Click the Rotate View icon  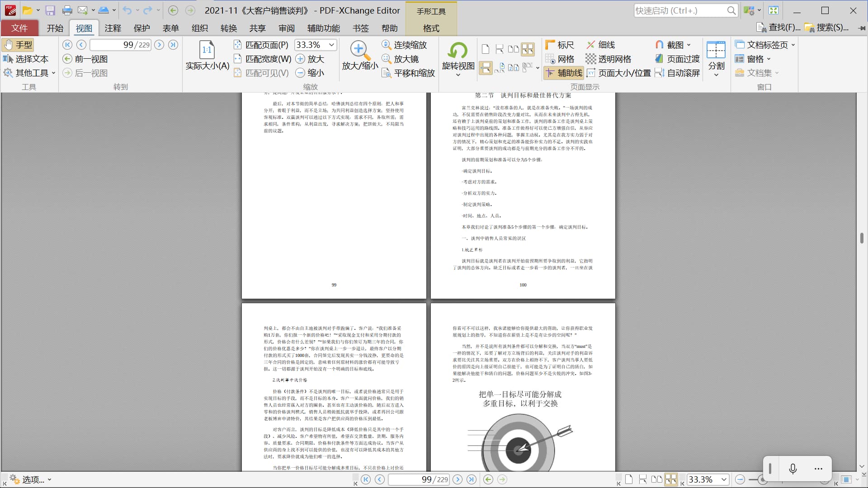pyautogui.click(x=458, y=51)
